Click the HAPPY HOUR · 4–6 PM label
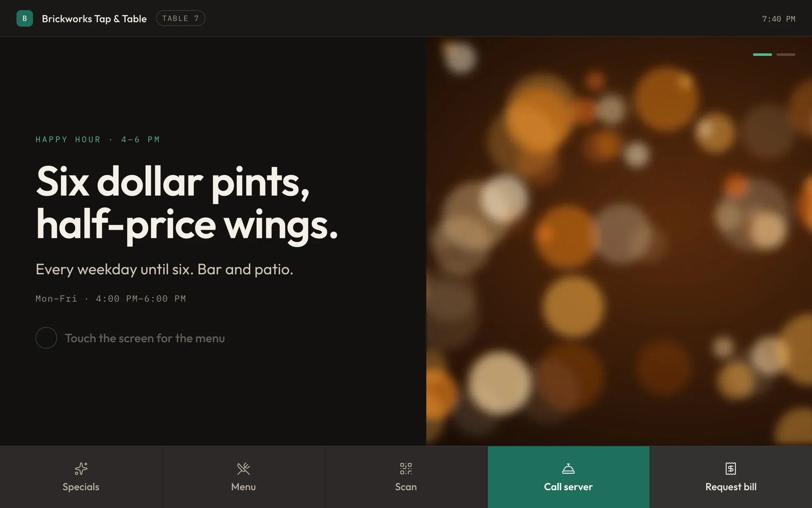The image size is (812, 508). click(98, 139)
